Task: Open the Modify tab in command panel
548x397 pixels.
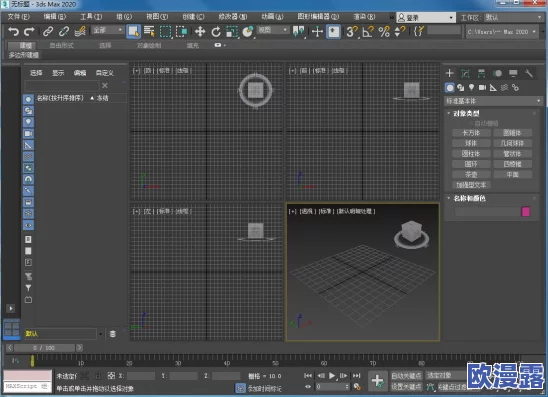Action: point(465,73)
